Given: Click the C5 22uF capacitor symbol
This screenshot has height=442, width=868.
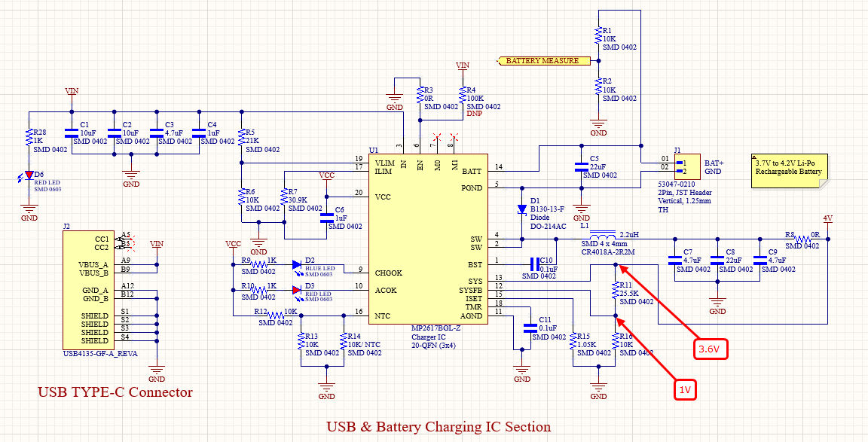Looking at the screenshot, I should point(581,166).
